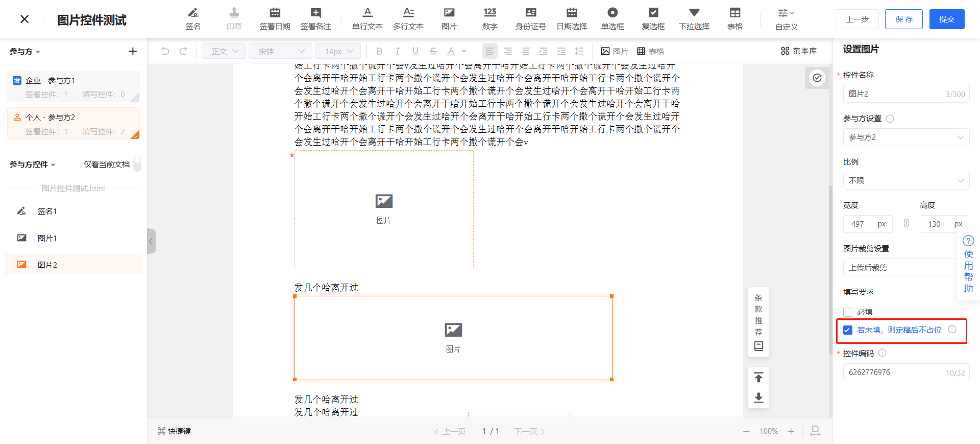Insert a 身份证号 control
Screen dimensions: 980x444
(531, 19)
